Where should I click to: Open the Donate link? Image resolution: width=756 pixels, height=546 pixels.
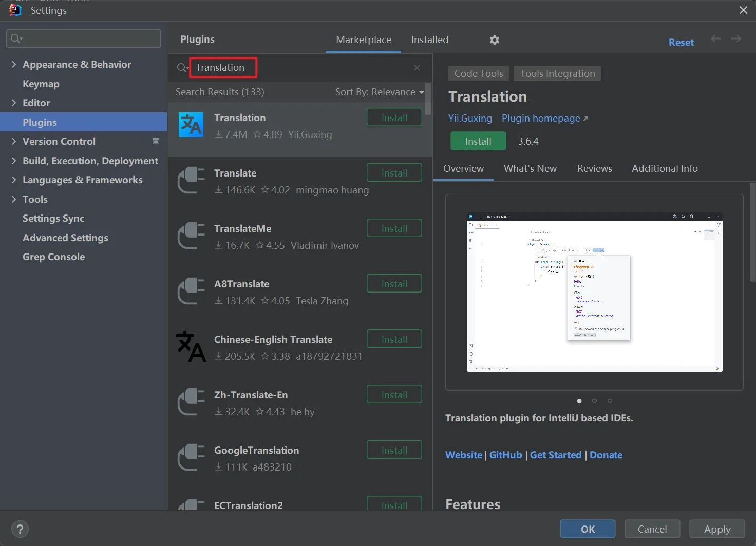pyautogui.click(x=606, y=455)
